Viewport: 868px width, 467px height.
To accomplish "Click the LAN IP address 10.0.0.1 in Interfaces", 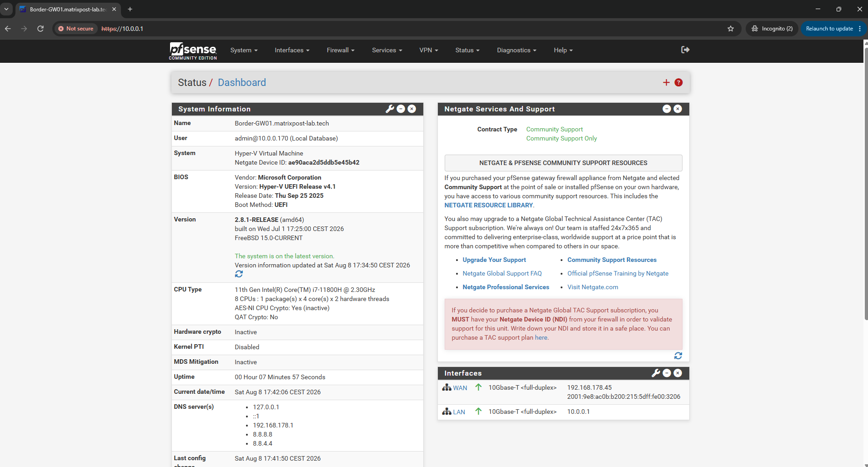I will 578,412.
